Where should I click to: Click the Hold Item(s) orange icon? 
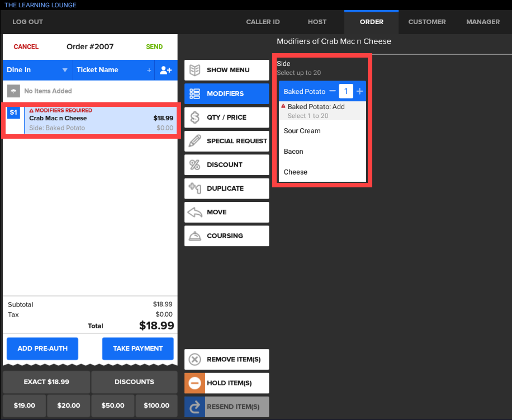pyautogui.click(x=195, y=383)
